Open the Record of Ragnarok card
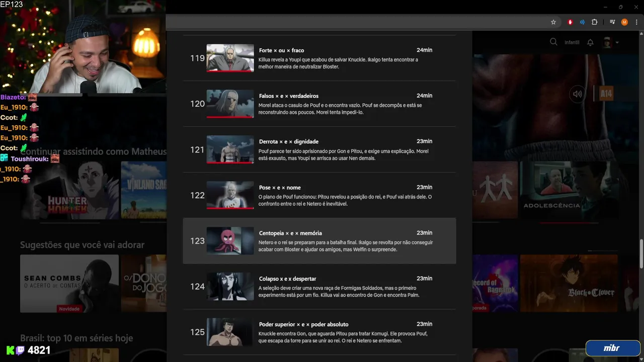Screen dimensions: 644x362 (495, 284)
